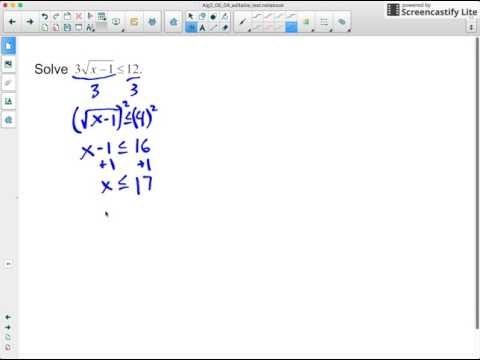Click the yellow Activity Builder icon
The height and width of the screenshot is (360, 480).
134,22
